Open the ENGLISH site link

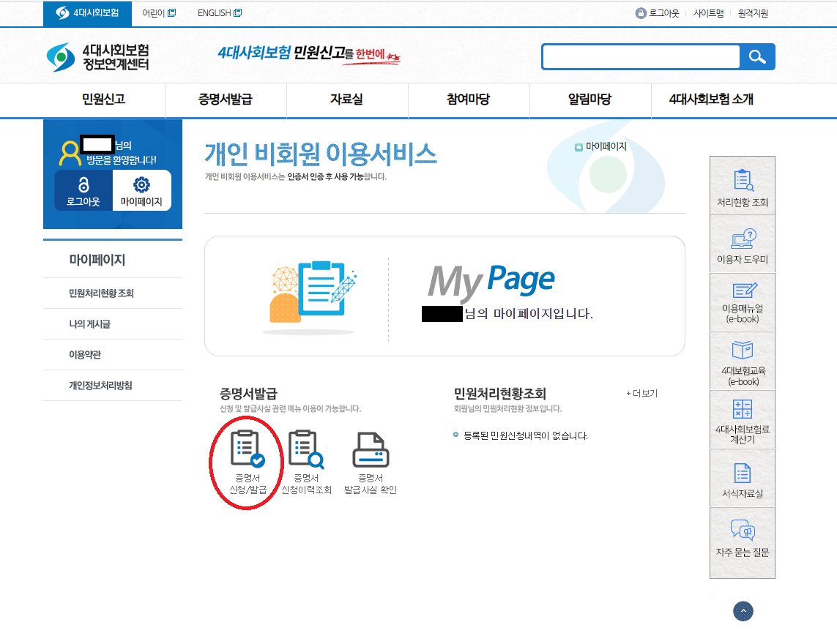coord(220,12)
